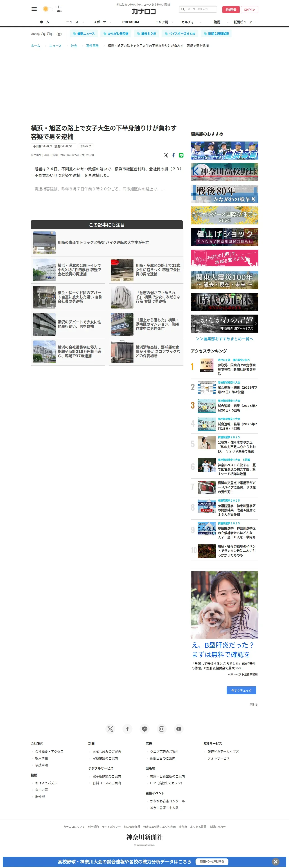This screenshot has width=289, height=868.
Task: Open the ホーム nav item
Action: coord(44,22)
